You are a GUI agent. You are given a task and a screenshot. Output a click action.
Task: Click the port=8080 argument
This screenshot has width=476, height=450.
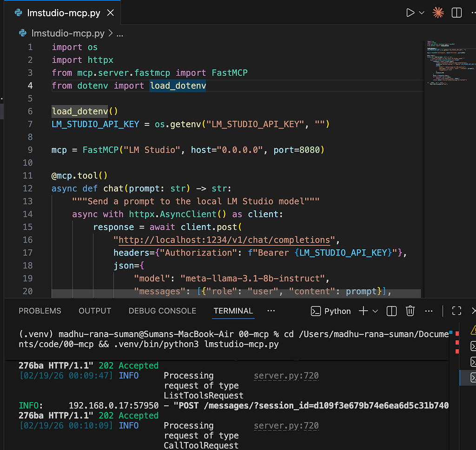pos(297,150)
